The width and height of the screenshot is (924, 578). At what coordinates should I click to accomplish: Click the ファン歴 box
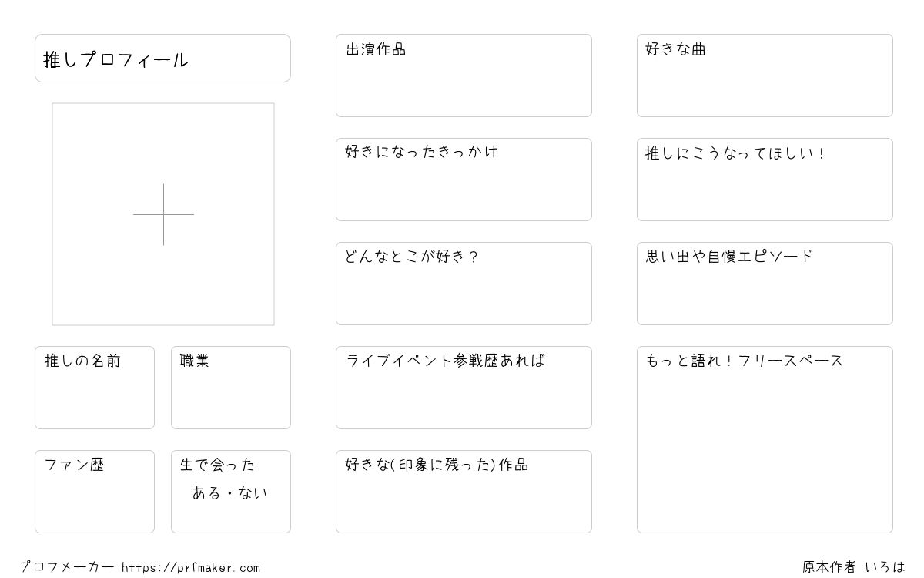95,492
